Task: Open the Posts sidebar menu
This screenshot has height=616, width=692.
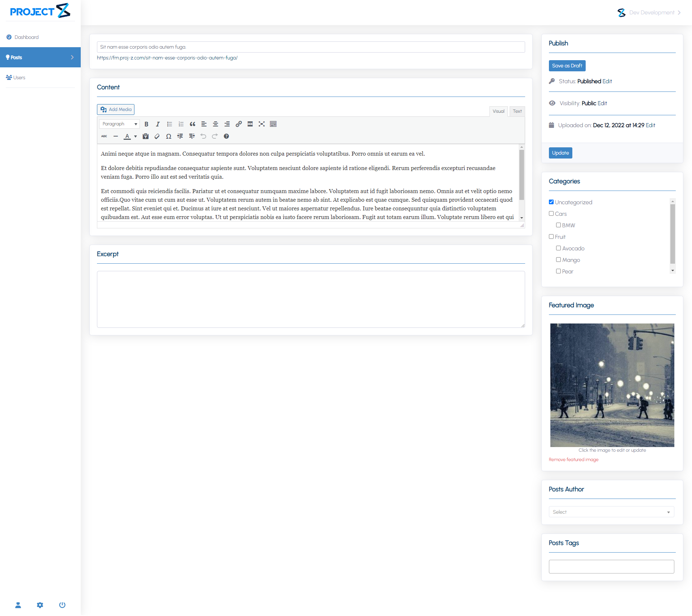Action: tap(40, 57)
